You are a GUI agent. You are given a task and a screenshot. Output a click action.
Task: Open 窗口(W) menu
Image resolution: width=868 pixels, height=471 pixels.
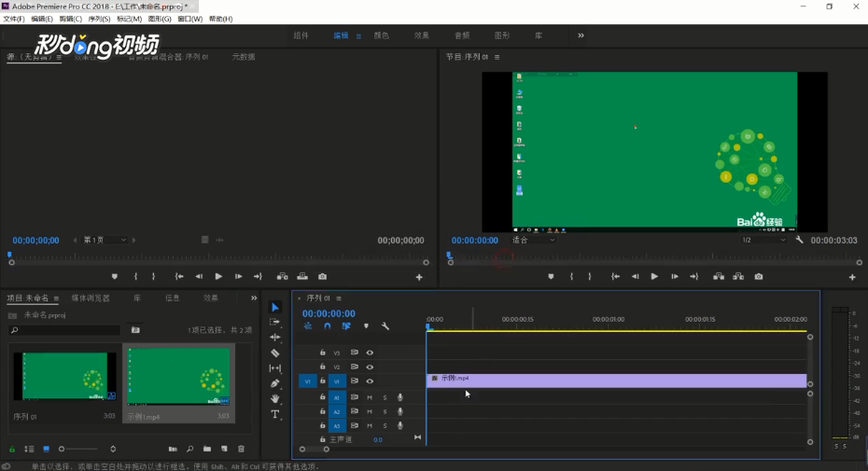[x=189, y=19]
